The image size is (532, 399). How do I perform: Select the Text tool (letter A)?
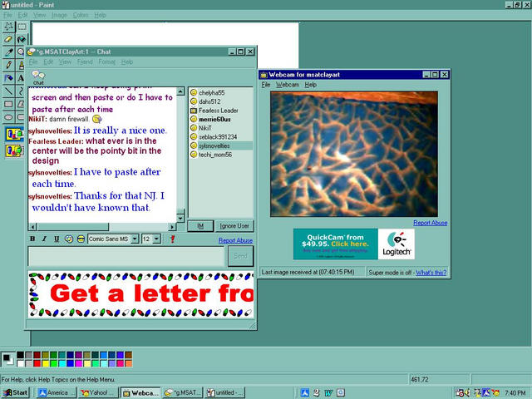[x=21, y=78]
